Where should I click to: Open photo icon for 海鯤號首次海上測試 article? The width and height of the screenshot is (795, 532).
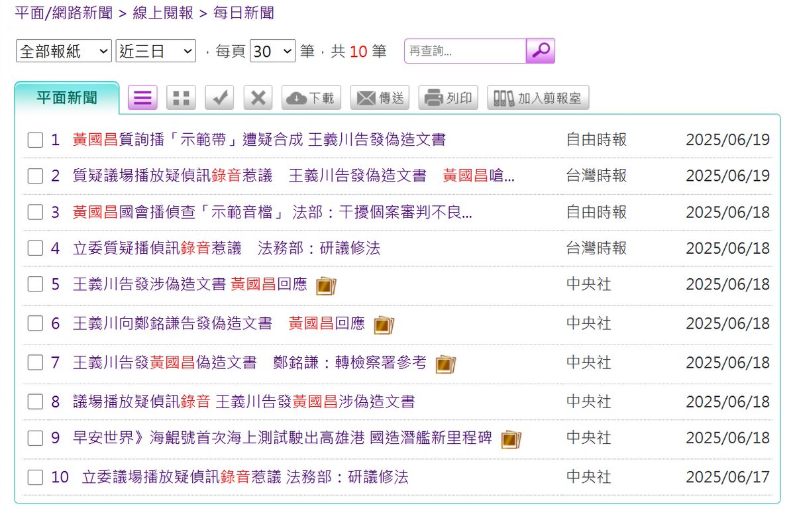(x=511, y=439)
